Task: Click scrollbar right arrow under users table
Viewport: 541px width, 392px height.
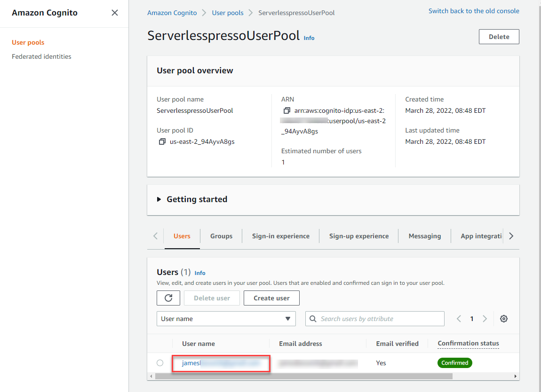Action: [516, 376]
